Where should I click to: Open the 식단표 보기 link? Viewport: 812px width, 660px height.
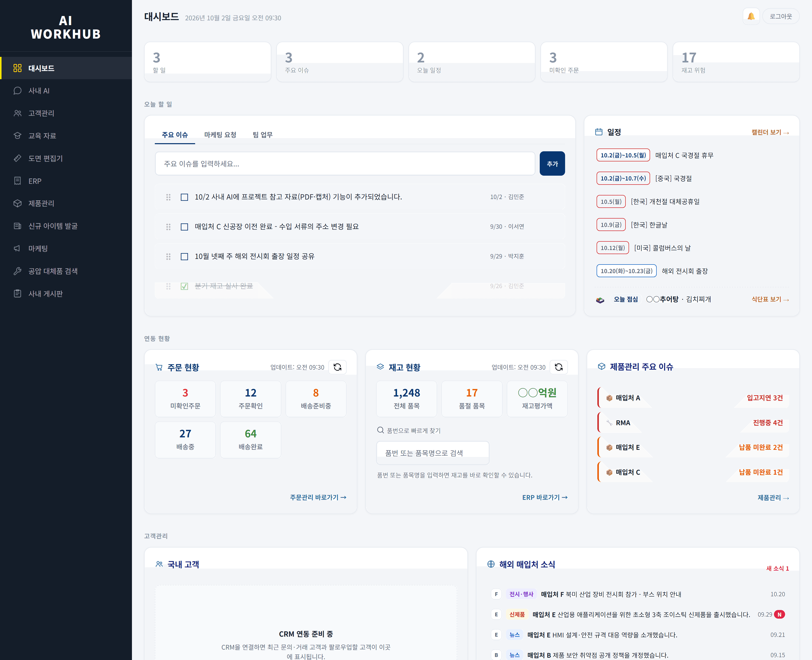pyautogui.click(x=770, y=300)
